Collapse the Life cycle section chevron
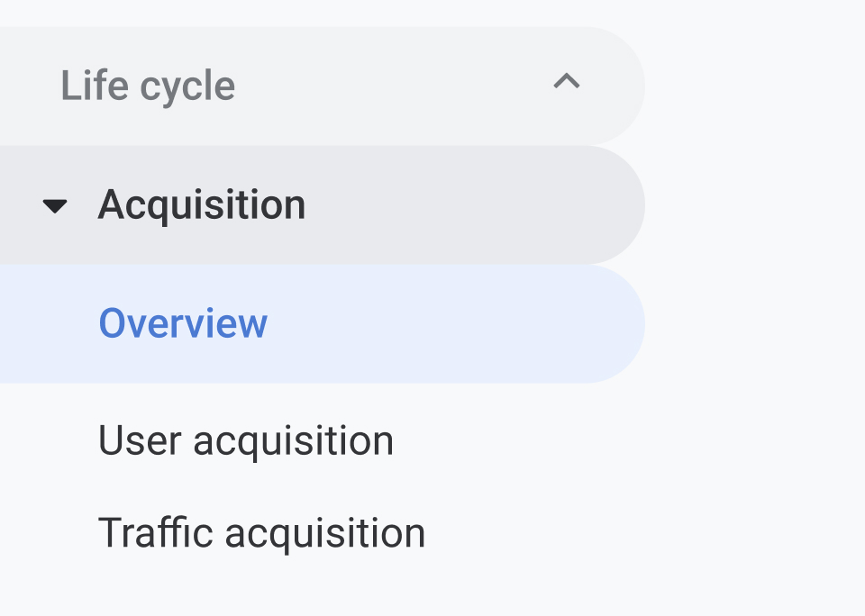This screenshot has height=616, width=865. tap(567, 83)
